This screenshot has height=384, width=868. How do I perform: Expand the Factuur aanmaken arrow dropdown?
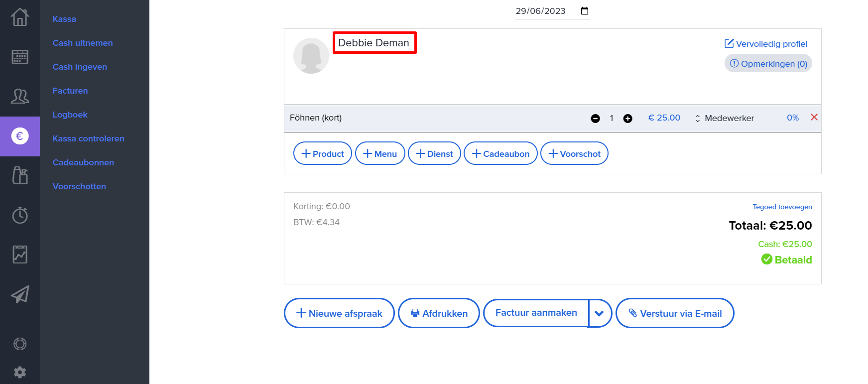pyautogui.click(x=600, y=313)
